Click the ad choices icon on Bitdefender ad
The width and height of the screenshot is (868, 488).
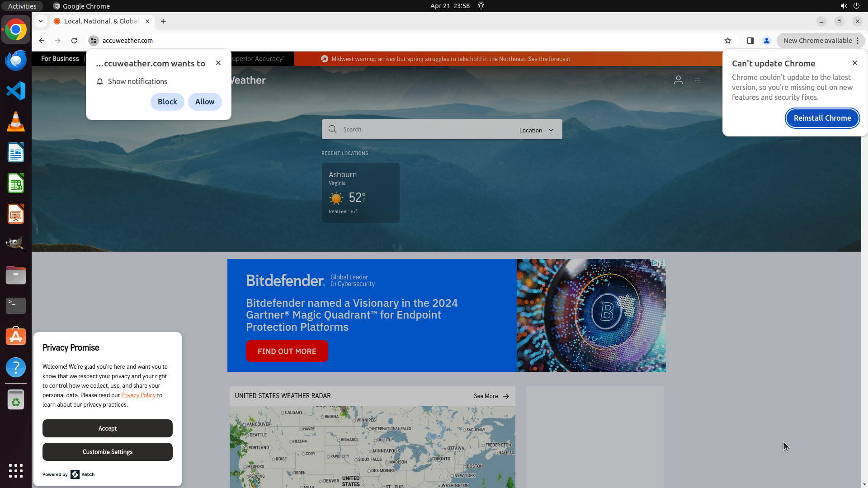pos(655,263)
